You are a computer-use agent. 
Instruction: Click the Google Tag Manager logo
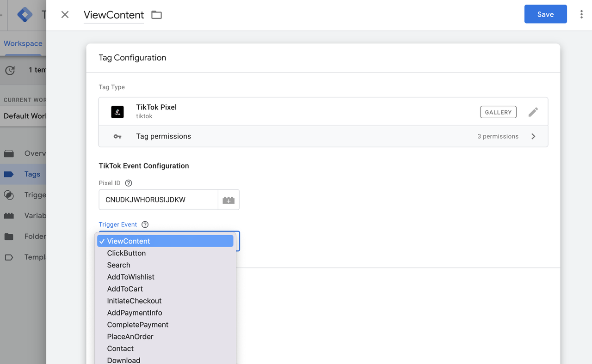coord(25,15)
